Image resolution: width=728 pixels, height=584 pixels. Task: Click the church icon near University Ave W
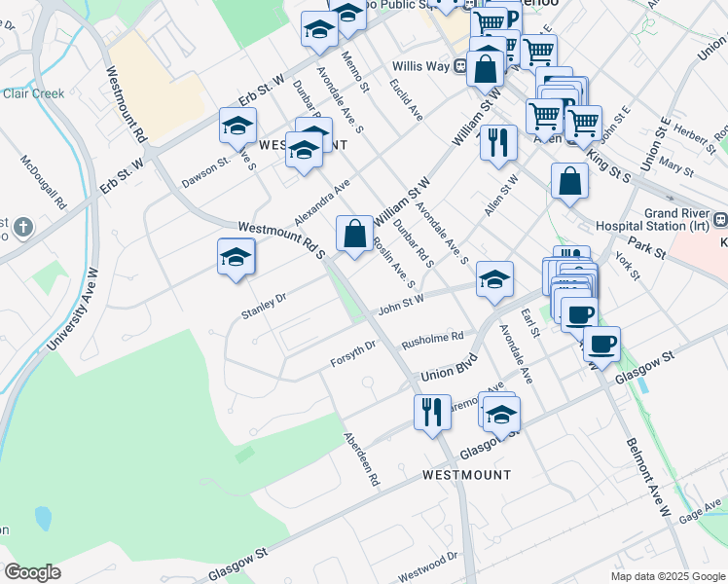(24, 228)
